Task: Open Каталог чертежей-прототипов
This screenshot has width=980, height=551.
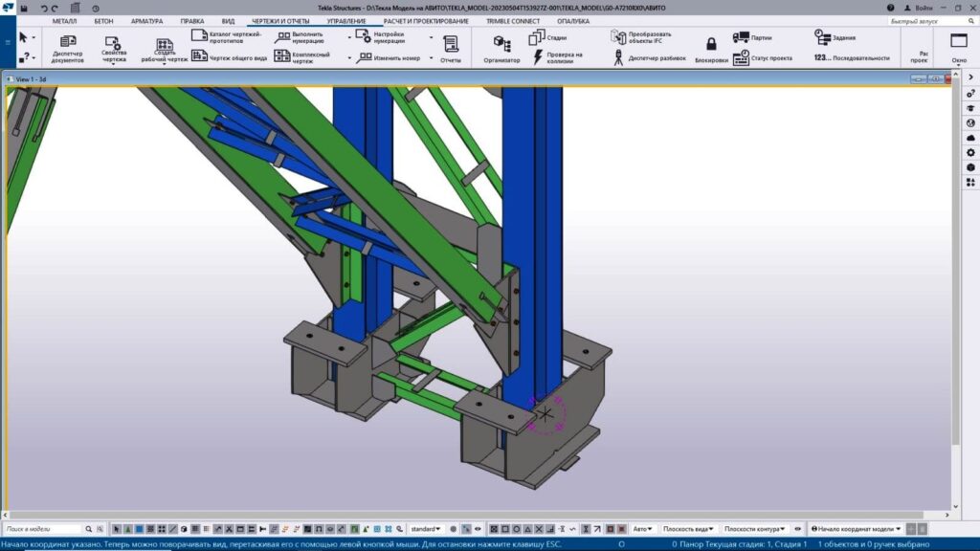Action: [226, 37]
